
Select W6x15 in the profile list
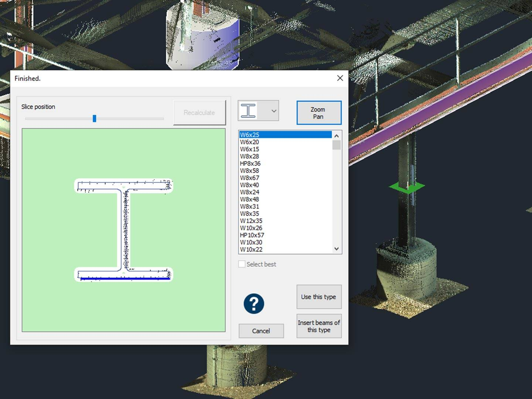click(286, 149)
